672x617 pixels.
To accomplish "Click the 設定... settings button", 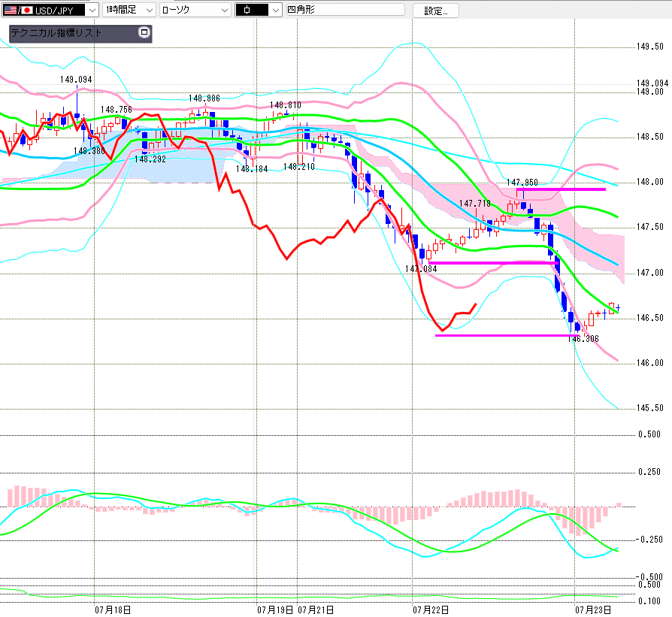I will pyautogui.click(x=436, y=11).
